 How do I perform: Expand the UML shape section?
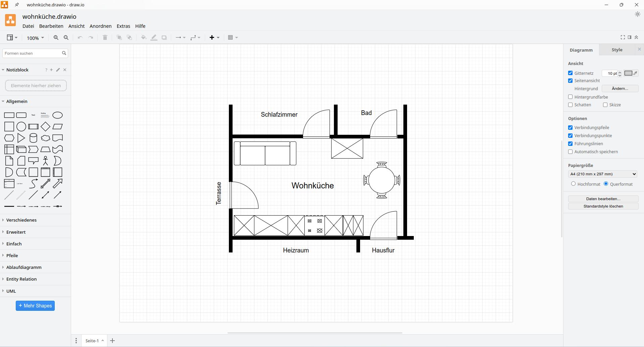point(11,291)
